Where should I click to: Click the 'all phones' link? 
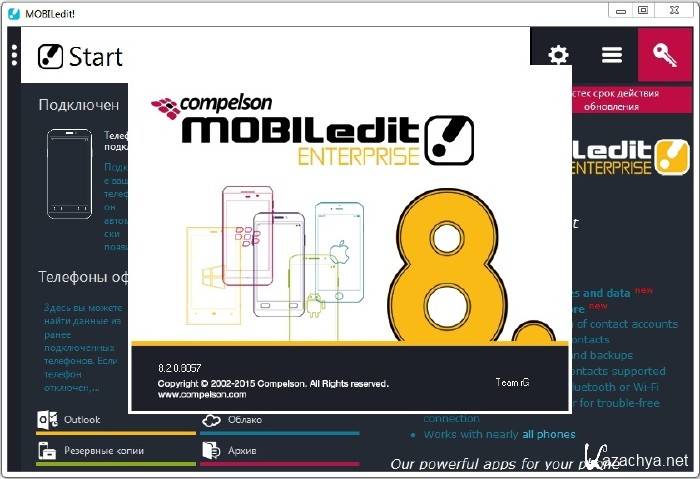[548, 434]
